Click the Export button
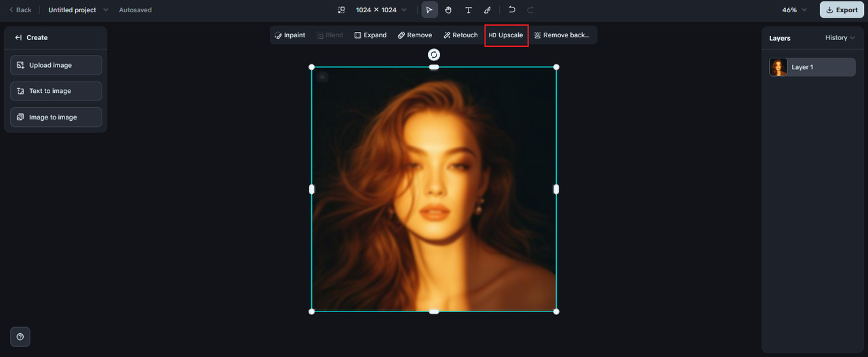 coord(842,10)
